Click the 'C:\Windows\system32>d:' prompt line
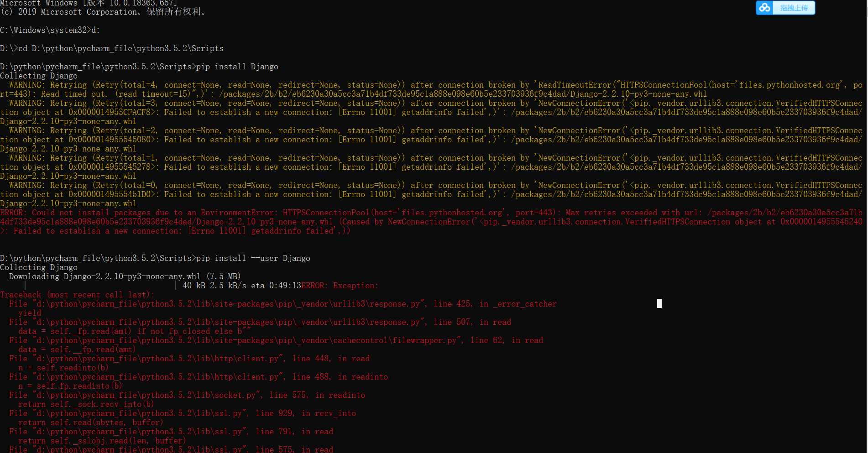 [50, 30]
